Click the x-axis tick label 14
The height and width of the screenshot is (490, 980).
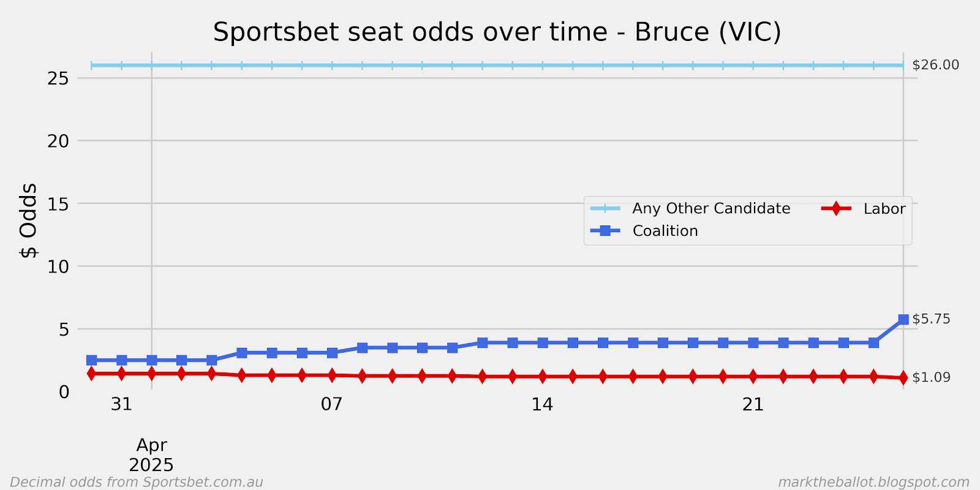click(542, 405)
